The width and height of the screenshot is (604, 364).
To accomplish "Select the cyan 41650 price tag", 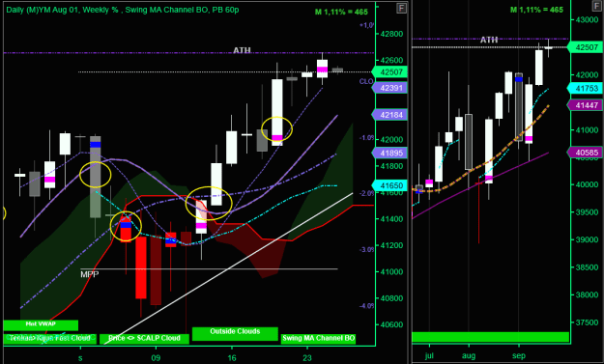I will pos(389,185).
